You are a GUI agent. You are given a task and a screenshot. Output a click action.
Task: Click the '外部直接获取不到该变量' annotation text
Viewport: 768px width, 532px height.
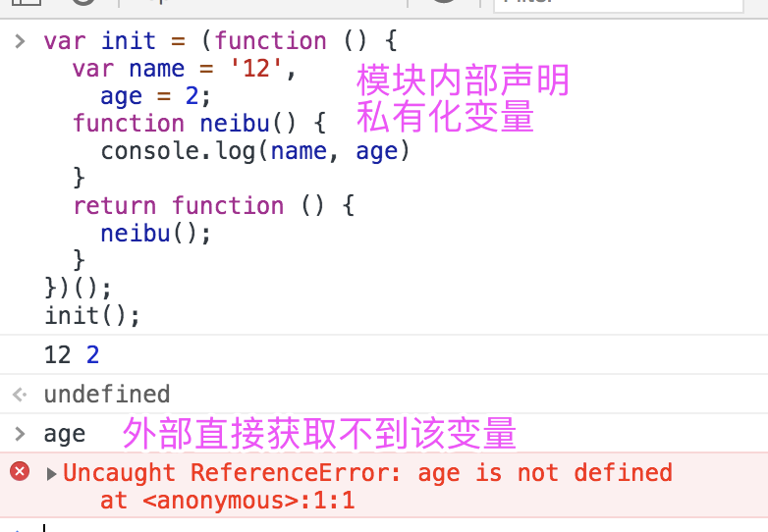tap(319, 433)
